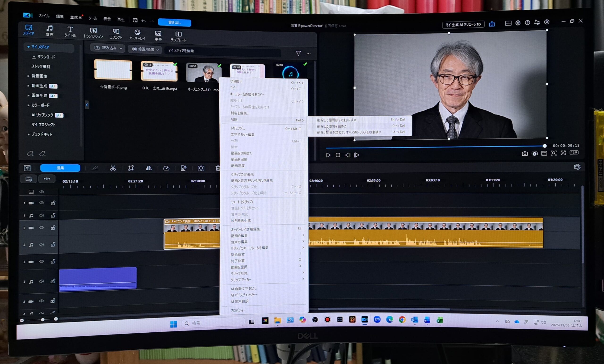The width and height of the screenshot is (604, 364).
Task: Choose 削除して間隔を詰める from submenu
Action: (x=331, y=126)
